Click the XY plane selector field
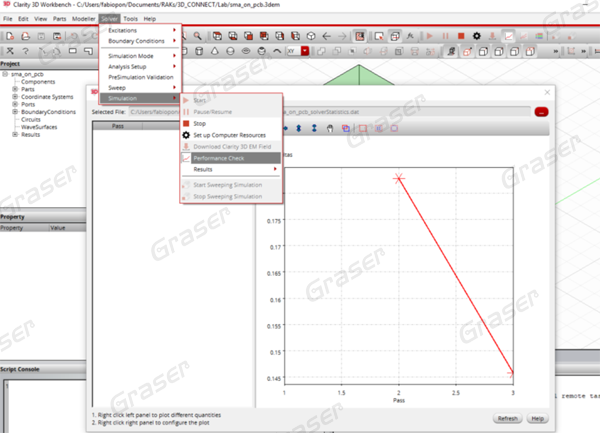The height and width of the screenshot is (433, 600). pyautogui.click(x=294, y=51)
